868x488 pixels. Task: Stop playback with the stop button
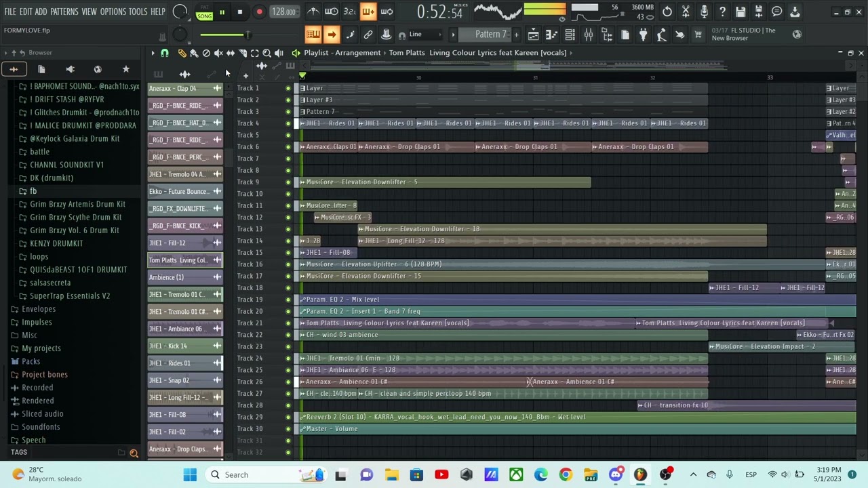[240, 12]
